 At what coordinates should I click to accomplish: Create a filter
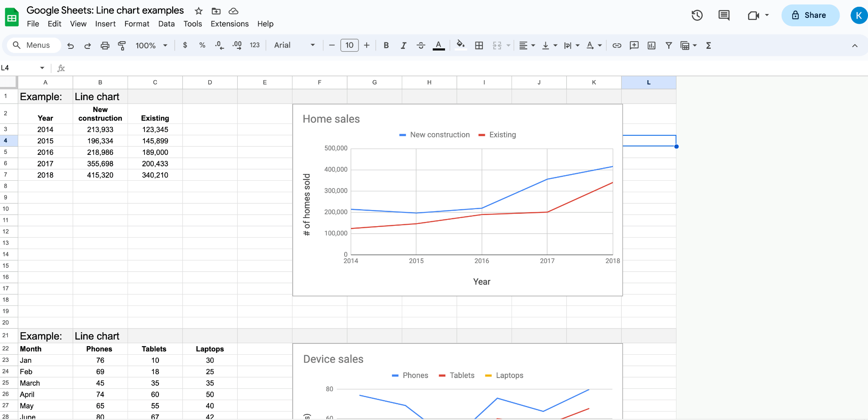[x=669, y=45]
